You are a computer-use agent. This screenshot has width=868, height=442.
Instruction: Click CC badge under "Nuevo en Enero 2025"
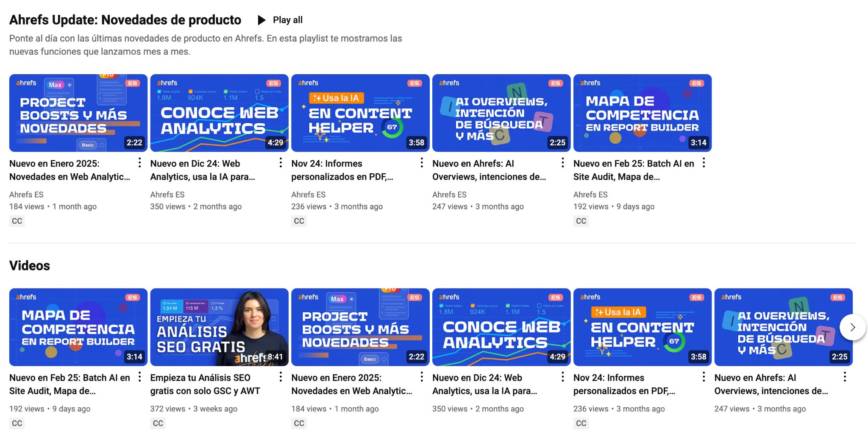(17, 221)
